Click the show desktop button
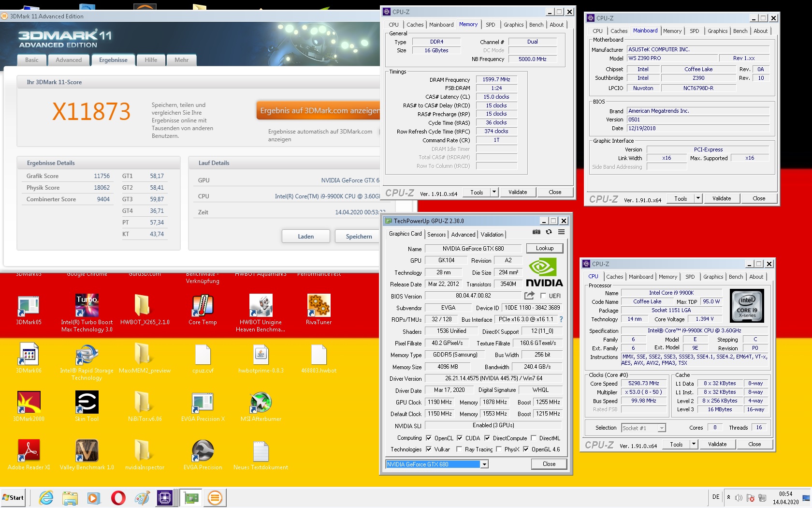 [806, 498]
